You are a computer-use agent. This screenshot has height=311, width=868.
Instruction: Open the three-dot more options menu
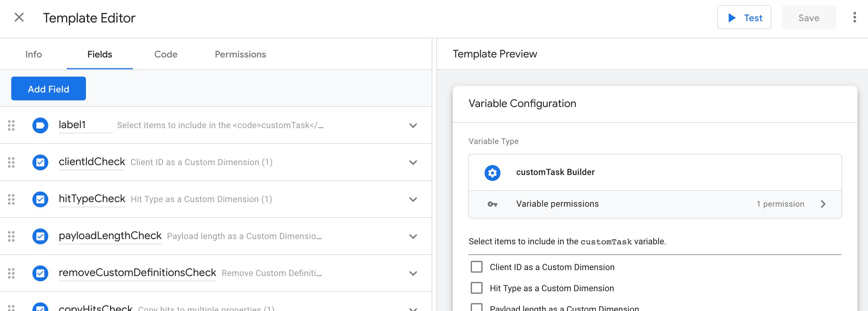854,17
